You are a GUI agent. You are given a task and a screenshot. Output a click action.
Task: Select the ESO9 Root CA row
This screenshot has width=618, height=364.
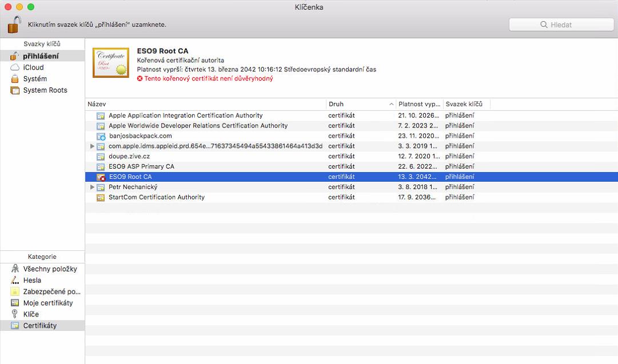click(352, 177)
